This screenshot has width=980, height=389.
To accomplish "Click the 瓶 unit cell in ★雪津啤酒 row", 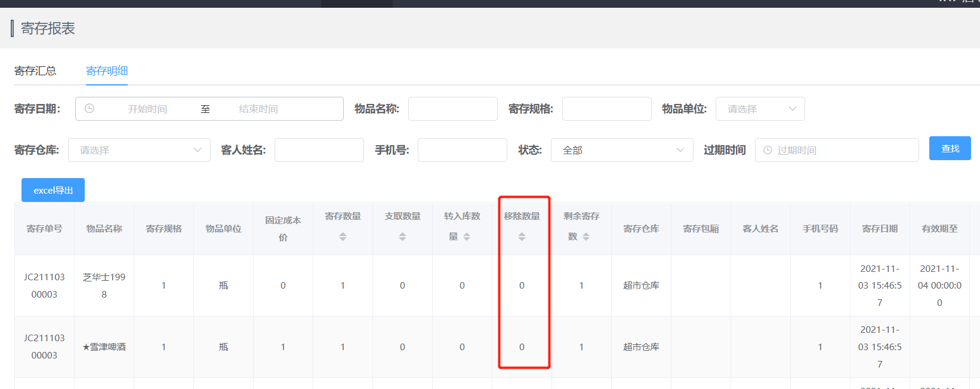I will pos(223,347).
